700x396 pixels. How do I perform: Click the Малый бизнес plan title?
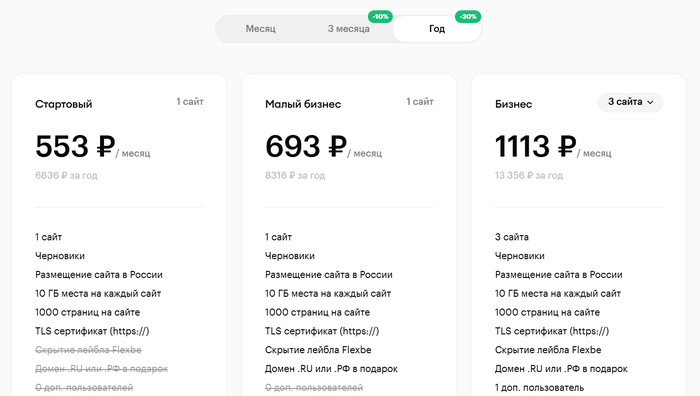click(x=303, y=104)
